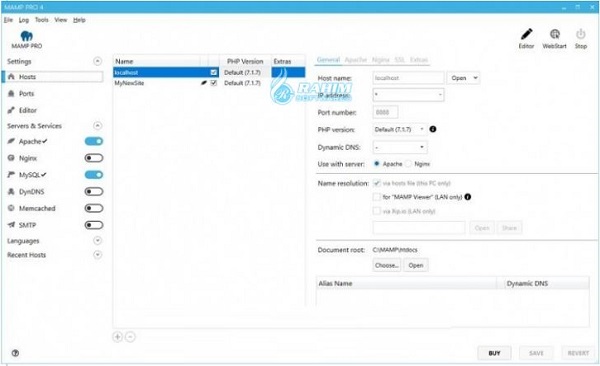Select SMTP under Servers & Services
The image size is (600, 366).
pos(27,225)
